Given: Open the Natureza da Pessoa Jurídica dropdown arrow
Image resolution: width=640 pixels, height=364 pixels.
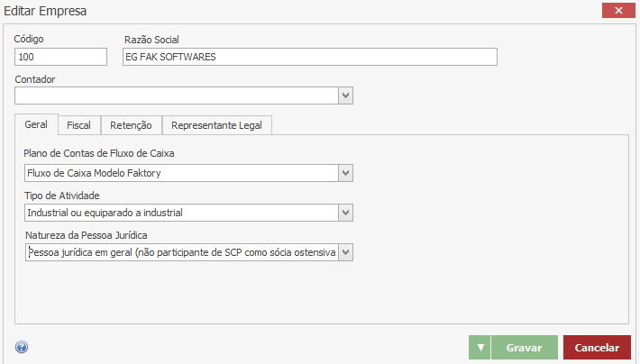Looking at the screenshot, I should (345, 252).
